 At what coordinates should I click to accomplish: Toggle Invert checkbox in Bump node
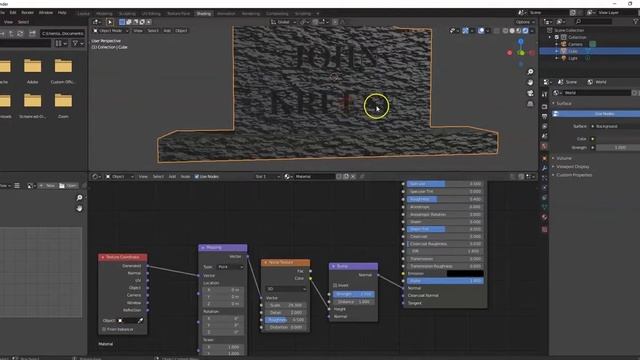click(335, 285)
